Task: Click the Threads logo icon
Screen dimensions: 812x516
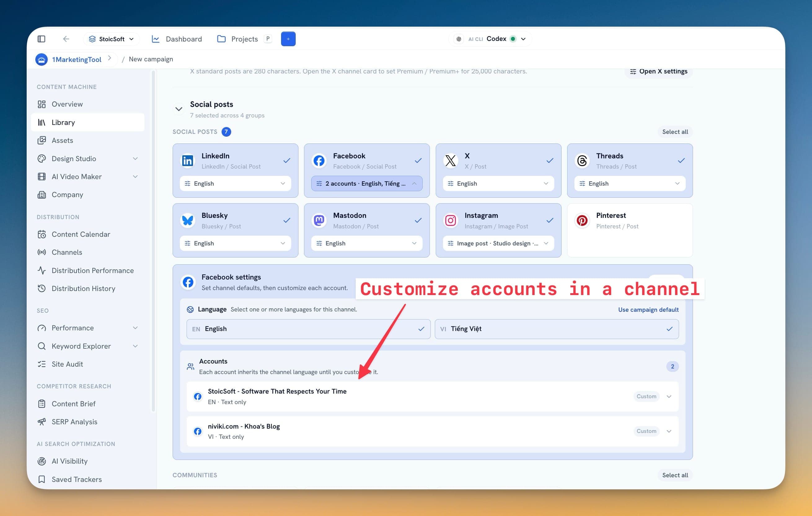Action: tap(582, 161)
